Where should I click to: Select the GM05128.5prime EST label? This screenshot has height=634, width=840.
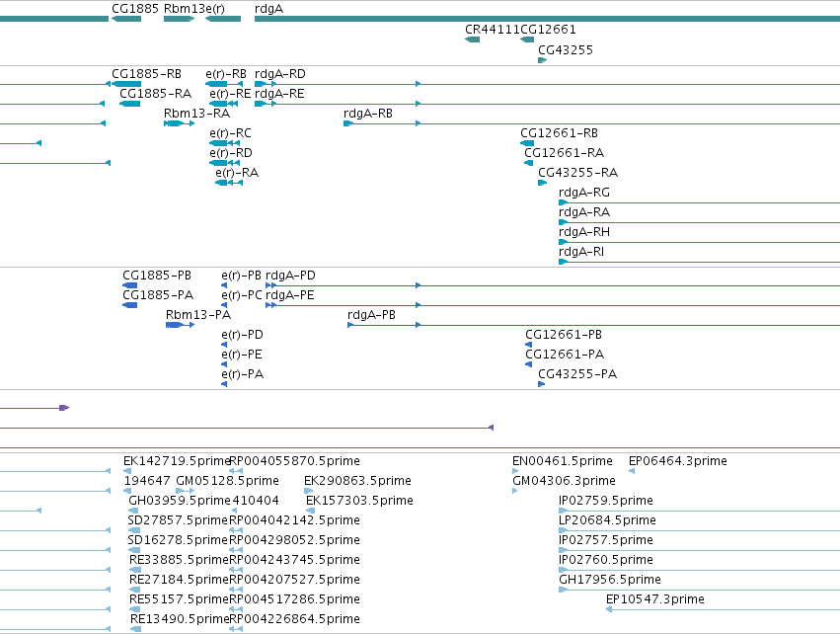227,481
